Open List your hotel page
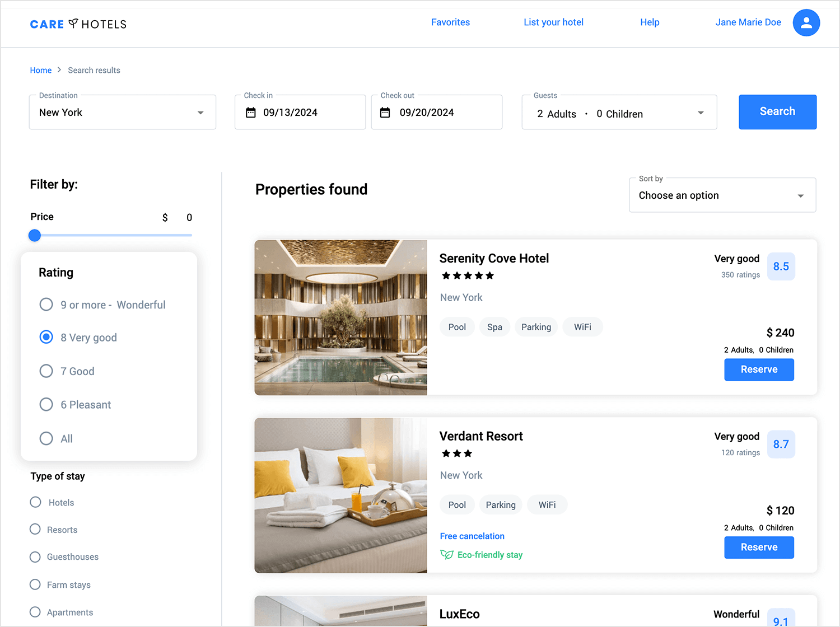This screenshot has height=627, width=840. pos(553,22)
